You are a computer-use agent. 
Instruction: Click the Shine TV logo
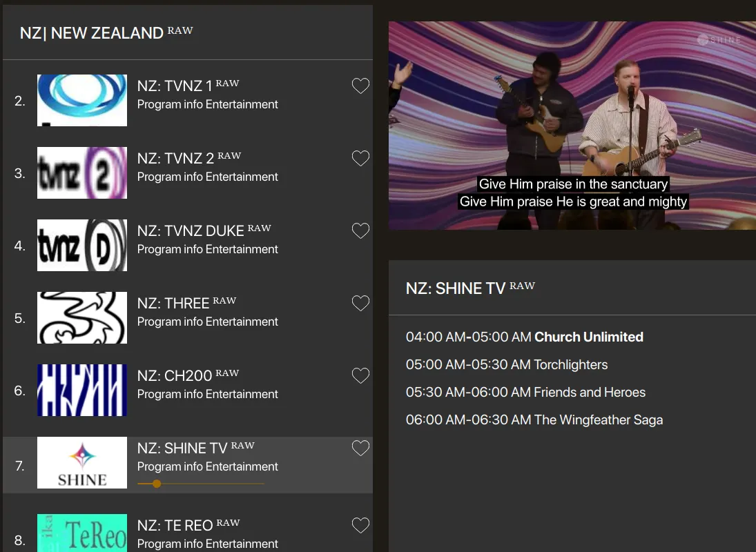coord(82,462)
